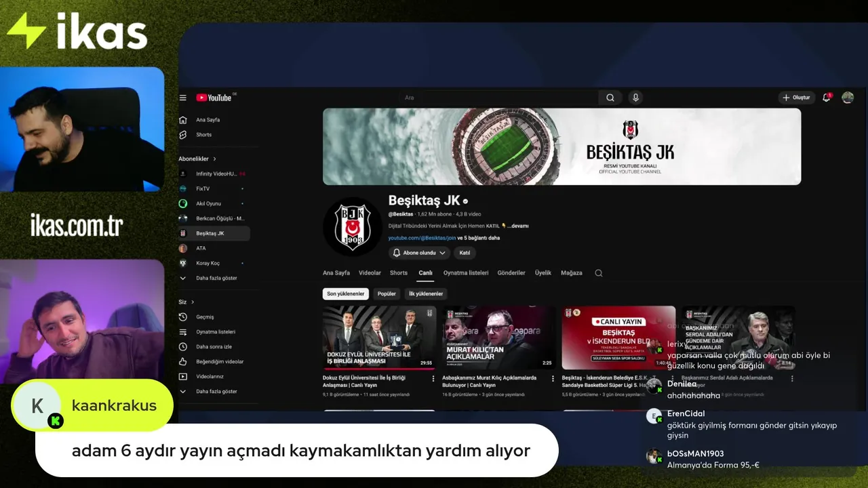Viewport: 868px width, 488px height.
Task: Switch to the channel Shorts tab
Action: pyautogui.click(x=399, y=273)
